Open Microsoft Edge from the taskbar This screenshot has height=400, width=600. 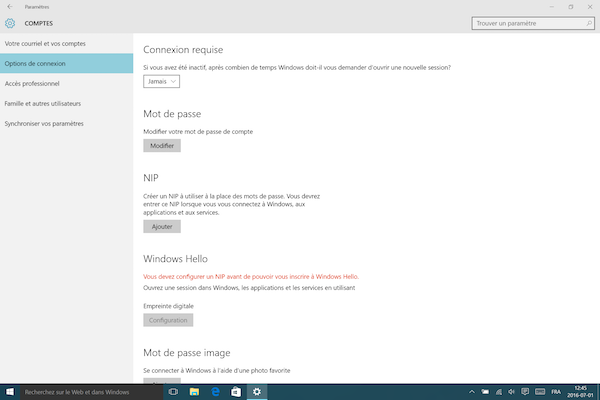215,392
